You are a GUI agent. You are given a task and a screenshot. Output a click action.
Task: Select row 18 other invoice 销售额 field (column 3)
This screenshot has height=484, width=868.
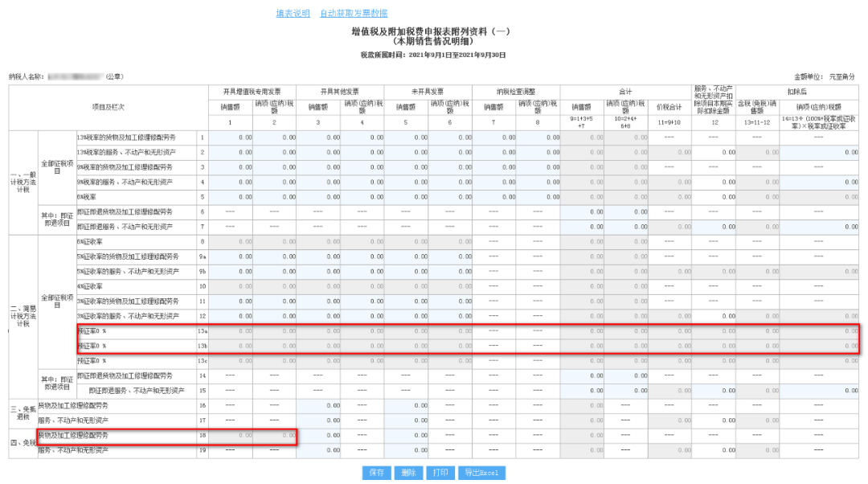click(x=318, y=436)
